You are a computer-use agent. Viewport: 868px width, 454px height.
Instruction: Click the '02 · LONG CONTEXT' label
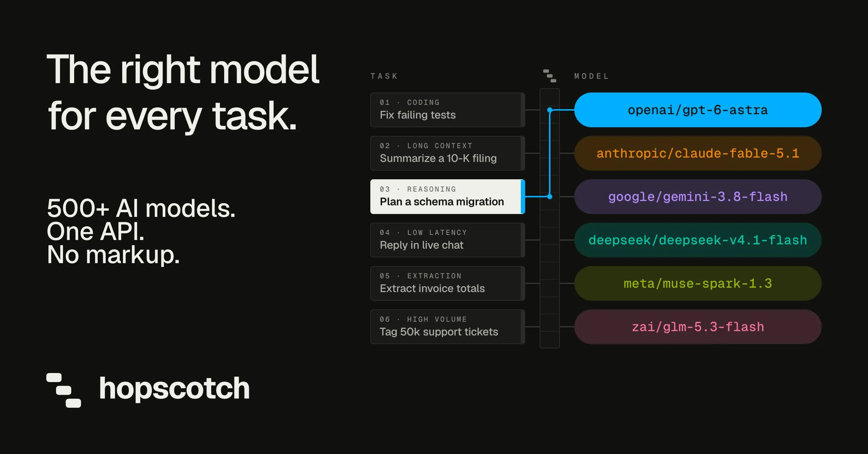(426, 146)
